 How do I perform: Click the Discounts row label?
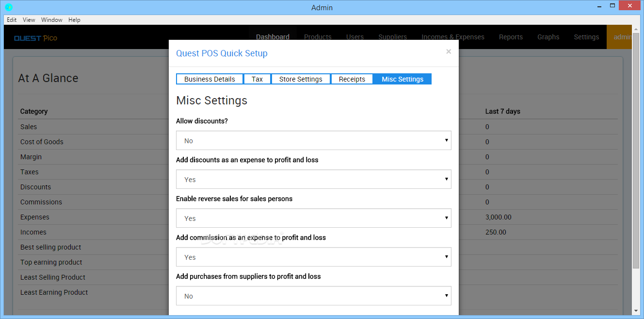pos(35,187)
